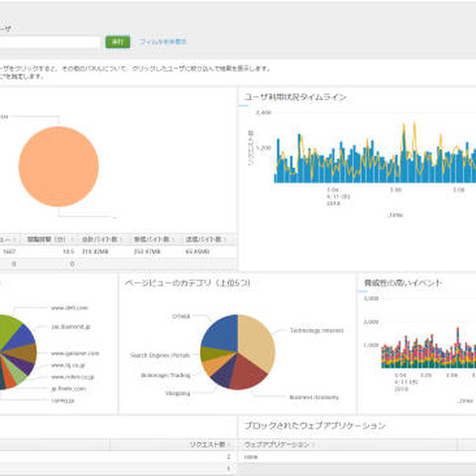476x476 pixels.
Task: Click the Brokerage/Trading label
Action: 166,375
